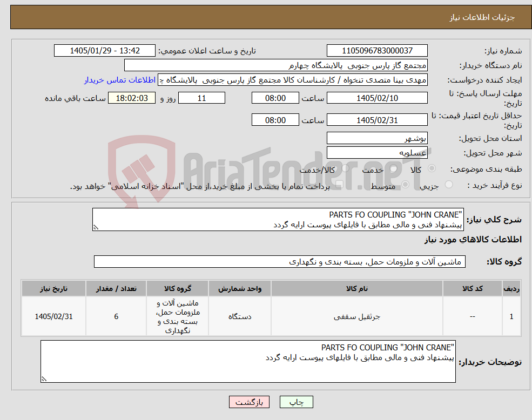532x420 pixels.
Task: Click the delivery city field عسلویه
Action: point(377,153)
